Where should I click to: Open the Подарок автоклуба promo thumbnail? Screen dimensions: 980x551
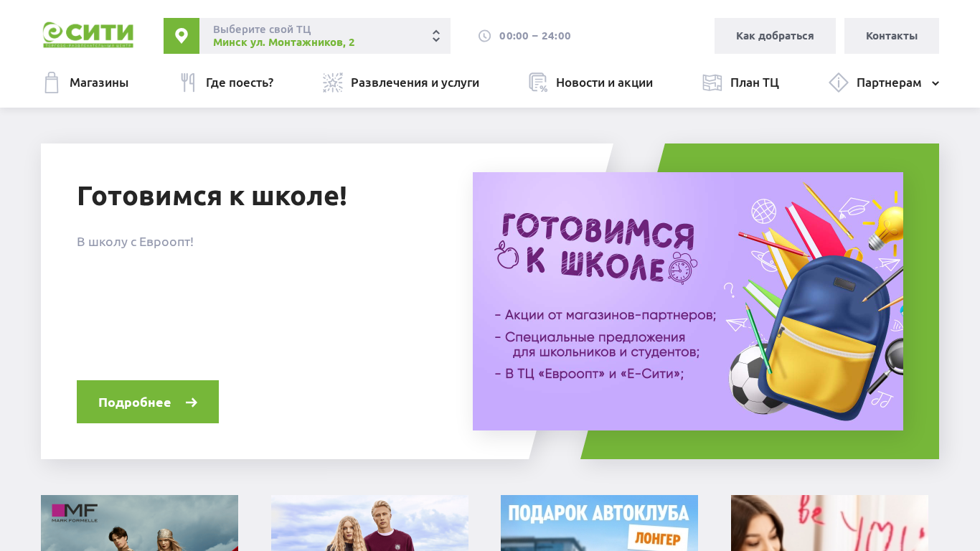(x=599, y=523)
